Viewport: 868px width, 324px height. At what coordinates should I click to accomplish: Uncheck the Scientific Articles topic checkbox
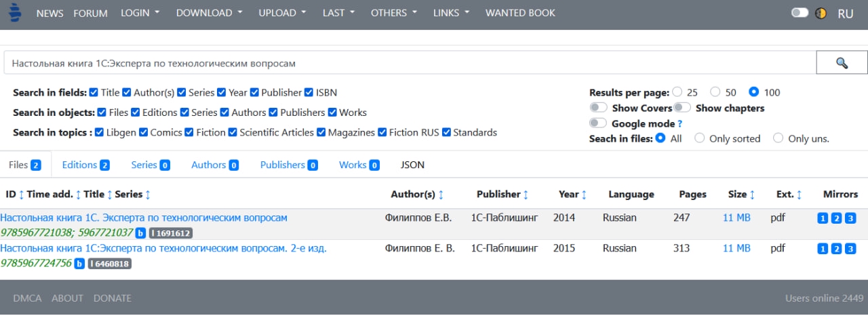tap(233, 133)
